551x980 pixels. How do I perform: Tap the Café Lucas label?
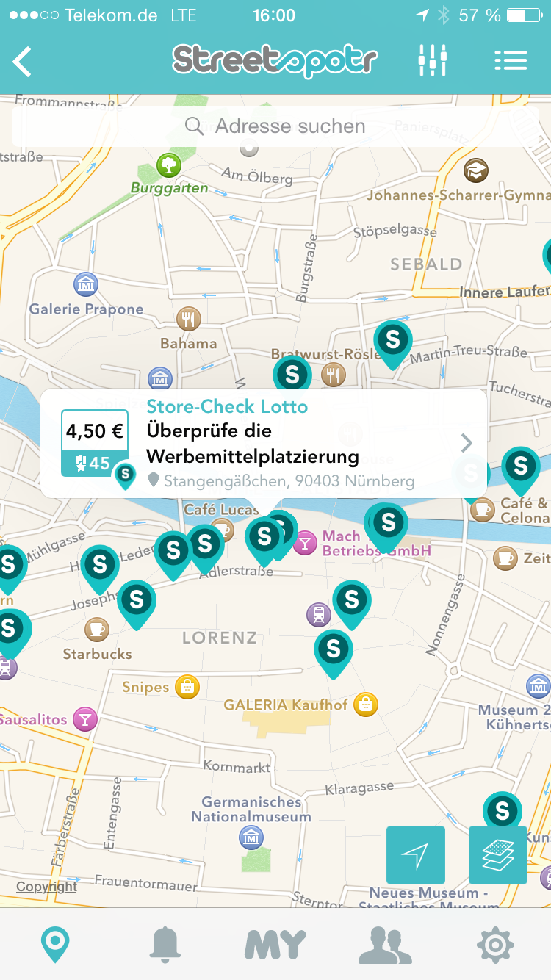click(x=220, y=508)
